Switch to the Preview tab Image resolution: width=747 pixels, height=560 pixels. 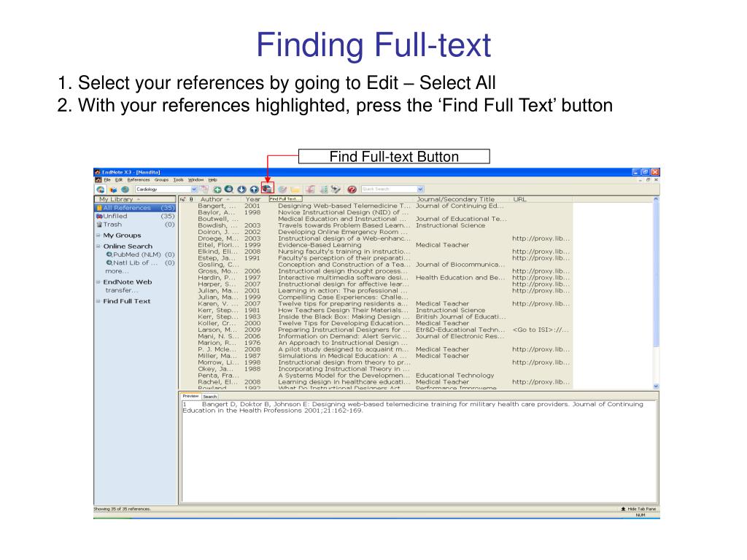click(190, 396)
